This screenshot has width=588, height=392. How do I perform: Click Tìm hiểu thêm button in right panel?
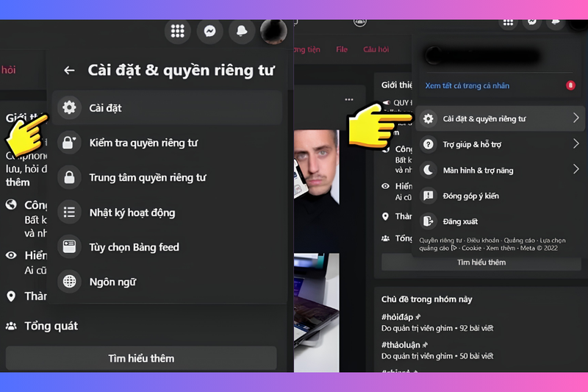click(481, 263)
